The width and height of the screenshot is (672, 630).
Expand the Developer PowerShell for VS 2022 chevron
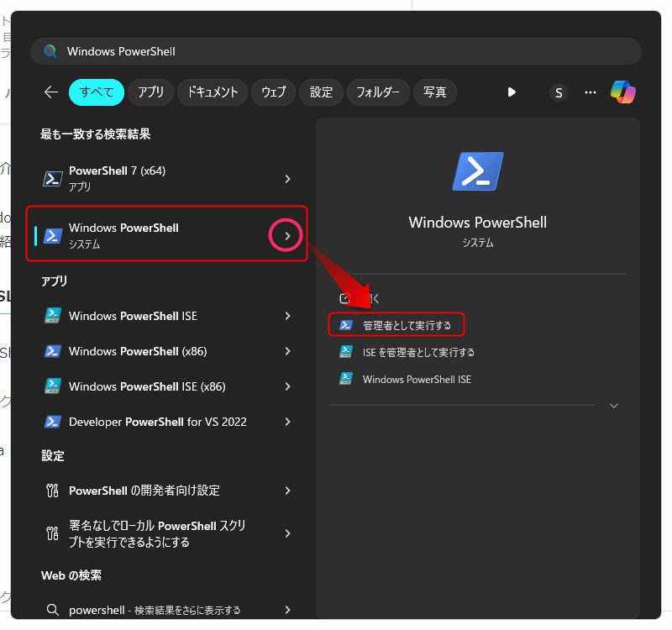click(x=287, y=423)
